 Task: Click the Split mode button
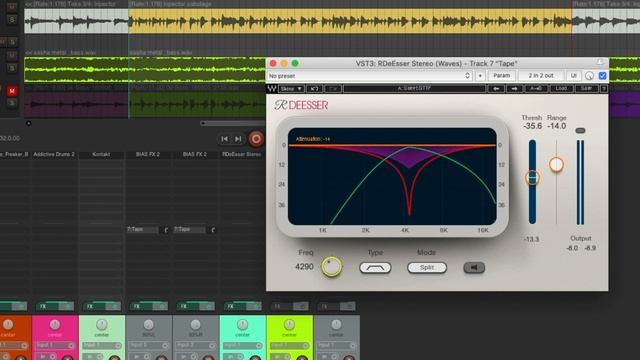(427, 268)
